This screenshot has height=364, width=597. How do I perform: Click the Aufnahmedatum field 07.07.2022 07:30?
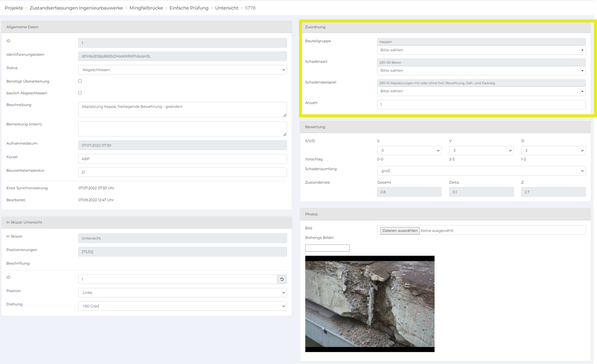point(182,145)
